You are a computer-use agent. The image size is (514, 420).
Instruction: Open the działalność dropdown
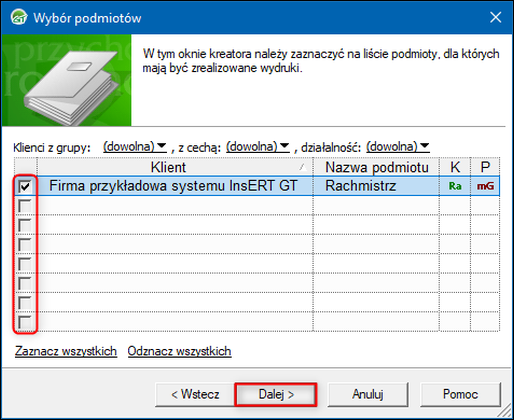[398, 146]
